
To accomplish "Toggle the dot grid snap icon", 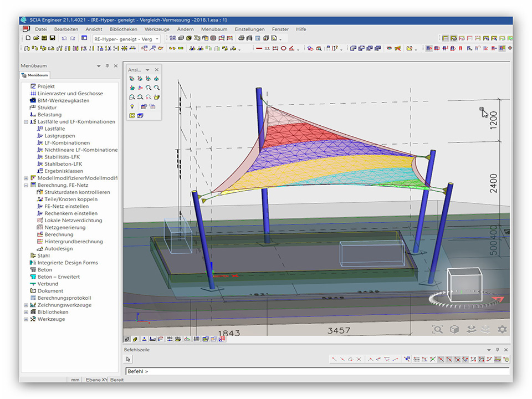I will coord(416,359).
